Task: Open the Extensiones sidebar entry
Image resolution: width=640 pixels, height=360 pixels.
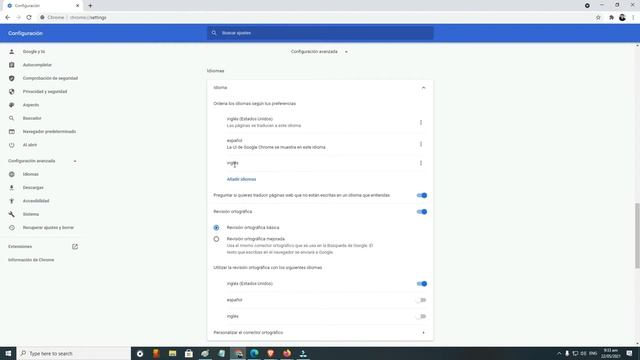Action: 20,247
